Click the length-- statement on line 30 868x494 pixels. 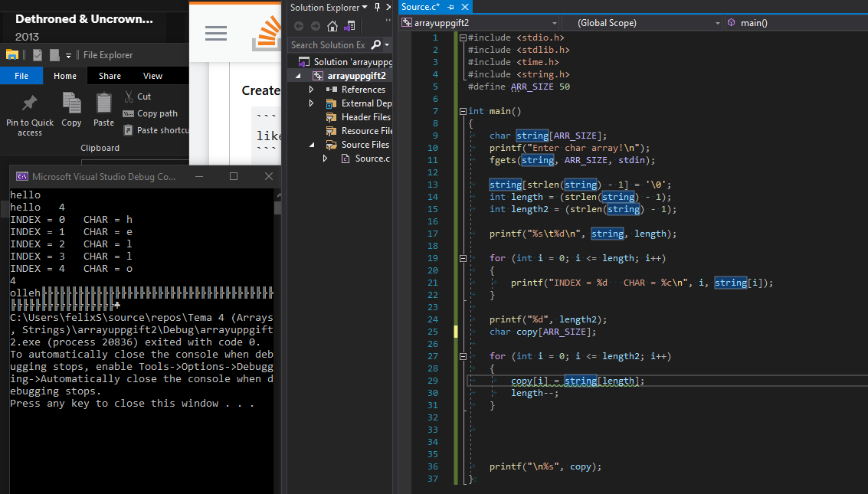point(535,394)
